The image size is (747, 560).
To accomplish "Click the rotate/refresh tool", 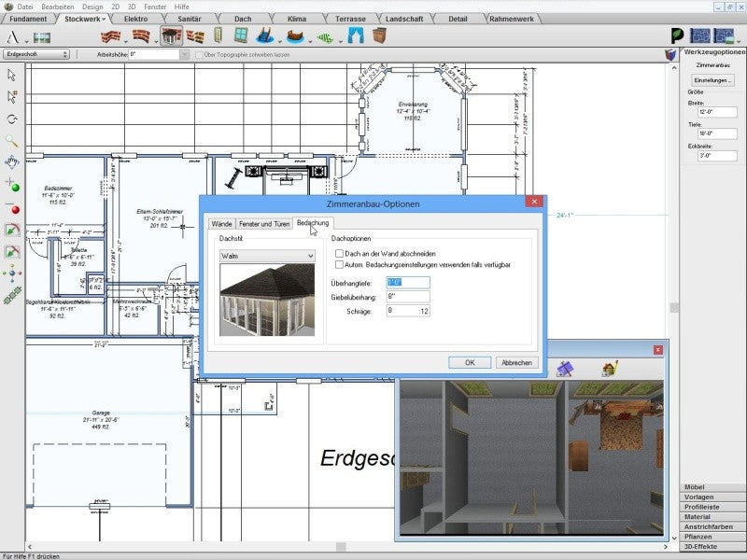I will (12, 119).
